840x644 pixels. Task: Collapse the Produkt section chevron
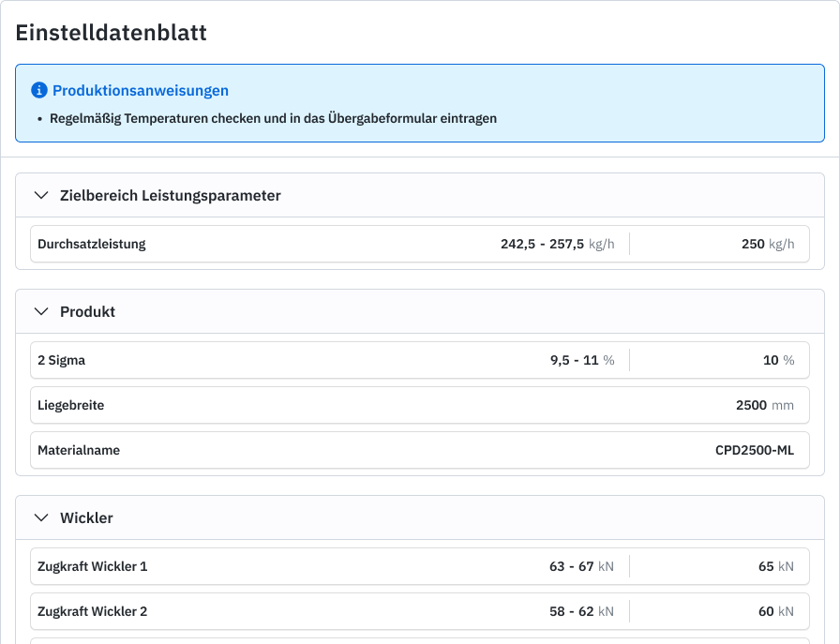coord(40,312)
